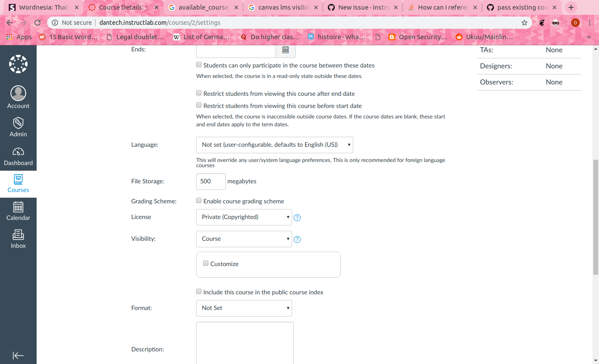
Task: Open the Calendar from the sidebar
Action: [18, 211]
